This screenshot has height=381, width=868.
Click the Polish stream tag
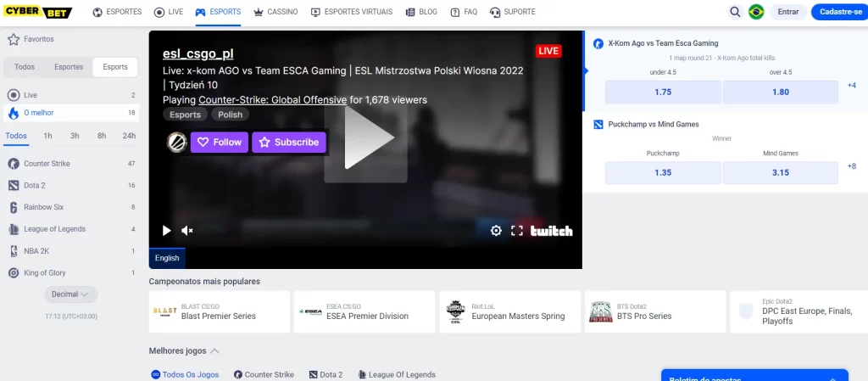pyautogui.click(x=231, y=115)
